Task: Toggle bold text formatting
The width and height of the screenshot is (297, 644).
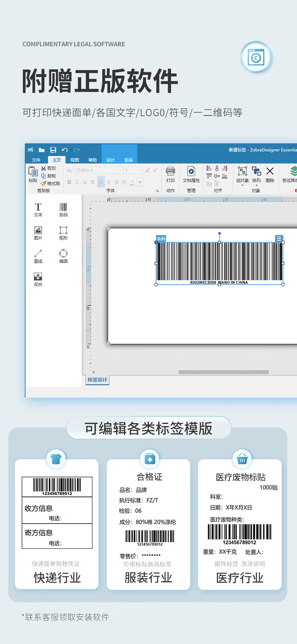Action: [x=69, y=182]
